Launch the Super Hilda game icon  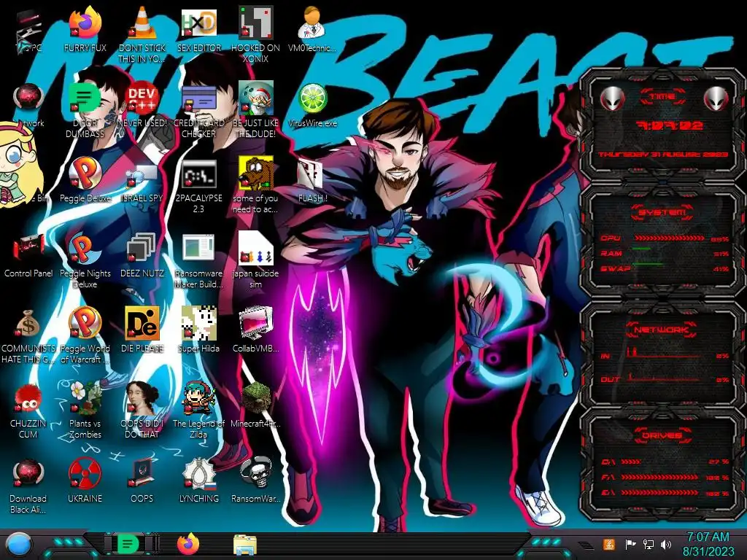pos(198,324)
